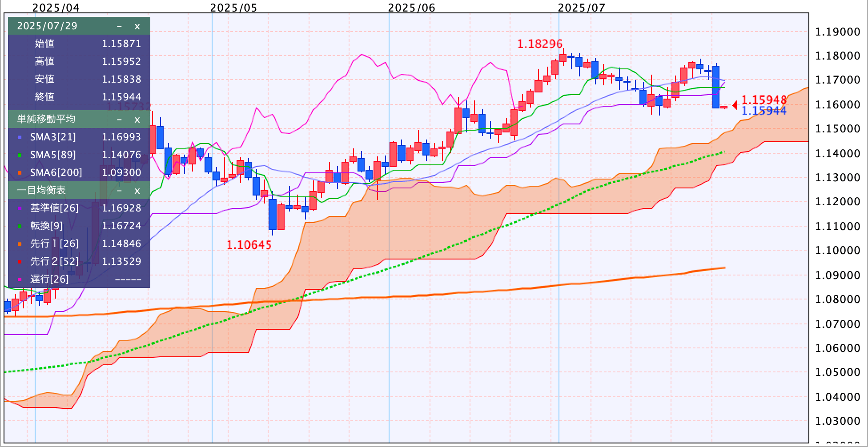Click the 始値 value 1.15871

click(121, 44)
